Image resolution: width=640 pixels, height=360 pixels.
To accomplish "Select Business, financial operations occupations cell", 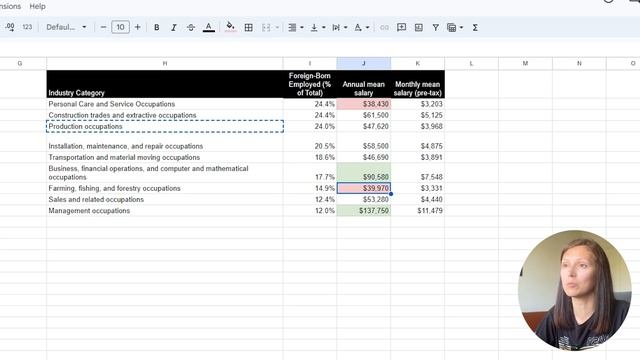I will pos(164,173).
